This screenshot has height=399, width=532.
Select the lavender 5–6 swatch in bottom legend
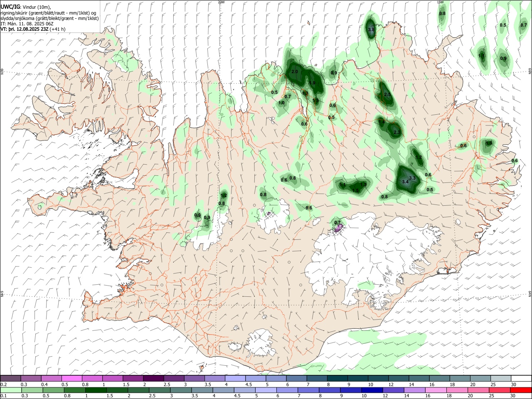(266, 390)
